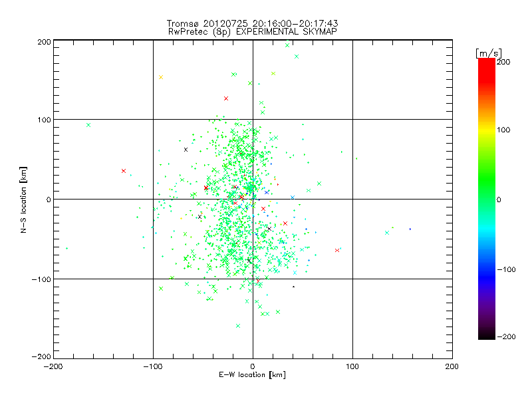Select the '[m/s]' colorbar unit label
Screen dimensions: 532x399
488,53
